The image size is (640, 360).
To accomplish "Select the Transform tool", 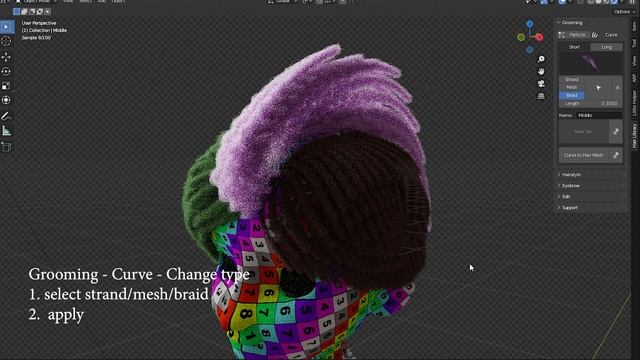I will click(x=6, y=100).
